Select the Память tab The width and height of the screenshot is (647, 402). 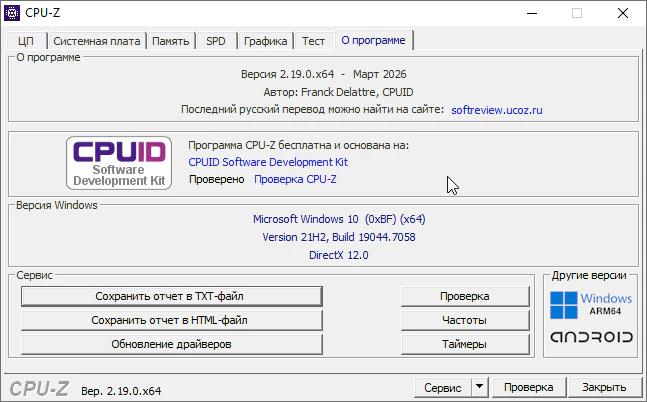pyautogui.click(x=171, y=41)
